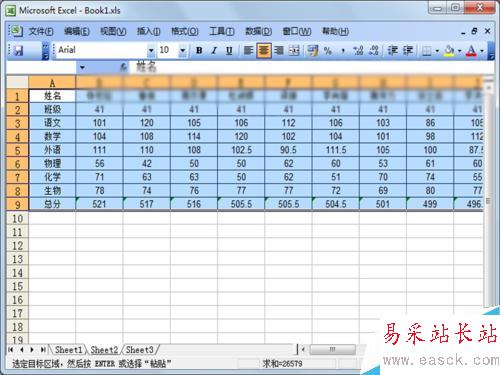Viewport: 500px width, 375px height.
Task: Restore the workbook window button
Action: [x=474, y=31]
